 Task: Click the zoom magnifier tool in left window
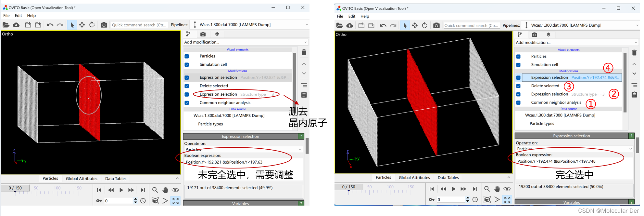click(x=155, y=190)
